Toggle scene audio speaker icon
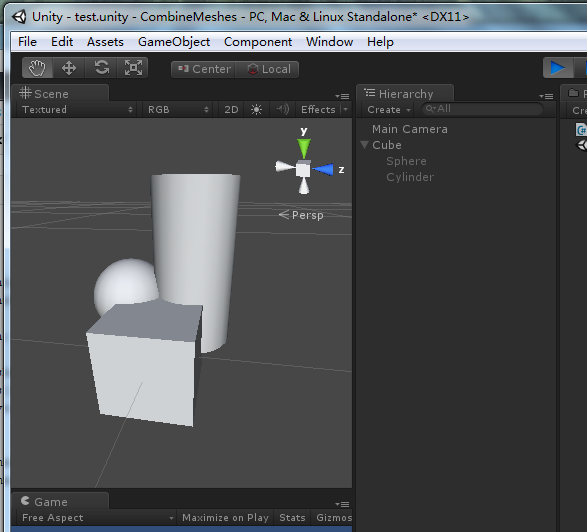Screen dimensions: 587x532 click(282, 109)
